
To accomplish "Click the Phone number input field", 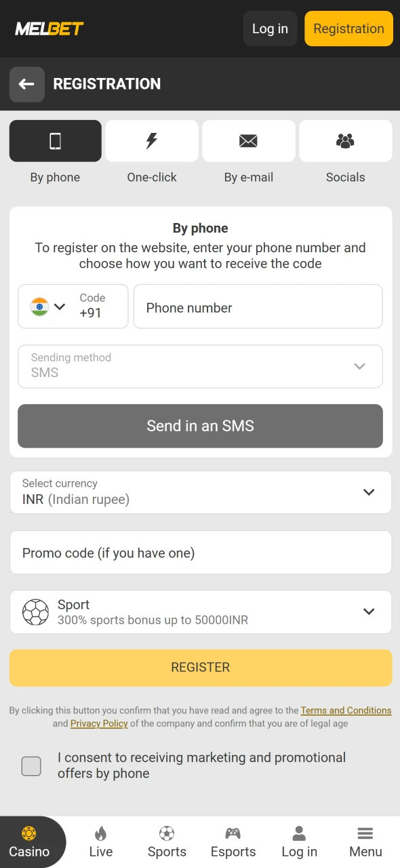I will [258, 307].
